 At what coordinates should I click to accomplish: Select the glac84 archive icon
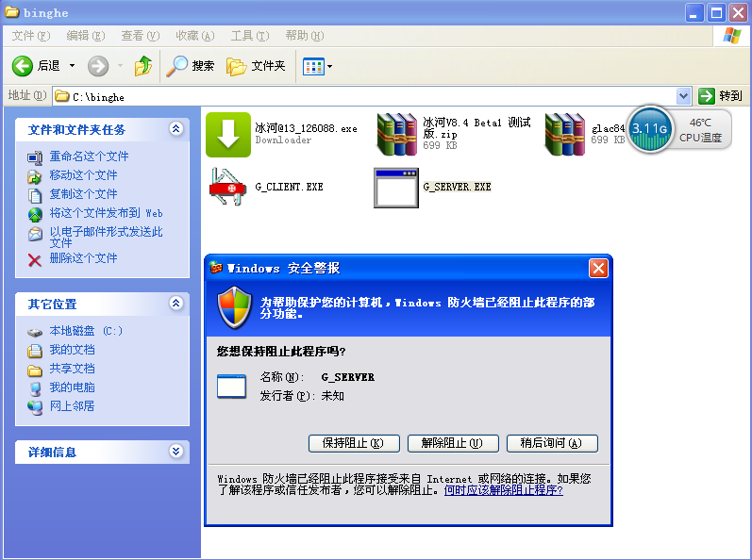coord(564,135)
